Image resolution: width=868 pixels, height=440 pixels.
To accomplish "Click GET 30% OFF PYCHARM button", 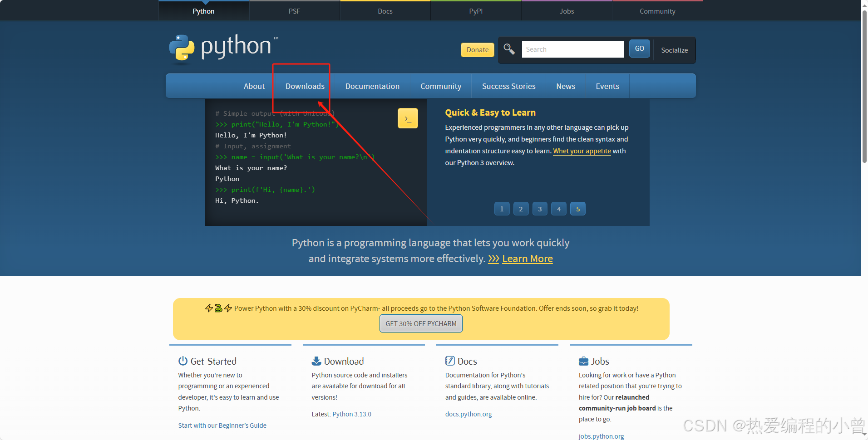I will (421, 323).
